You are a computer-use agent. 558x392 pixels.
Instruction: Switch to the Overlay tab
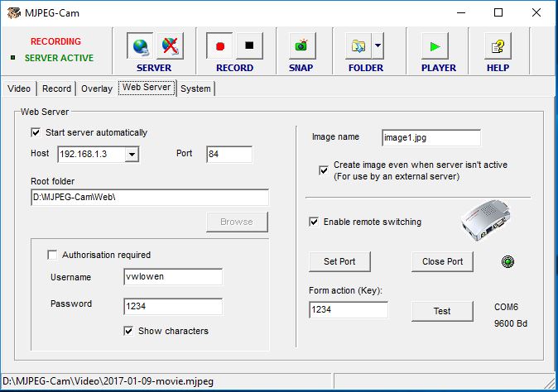(97, 88)
